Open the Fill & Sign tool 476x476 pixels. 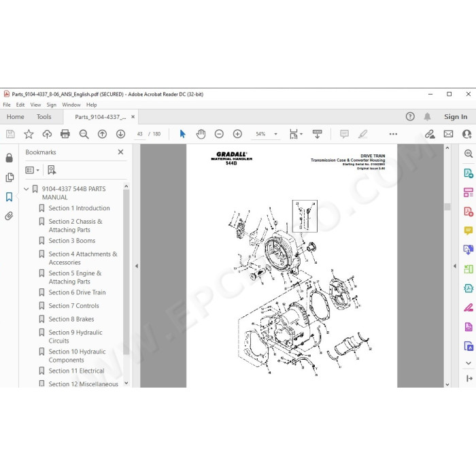tap(469, 307)
